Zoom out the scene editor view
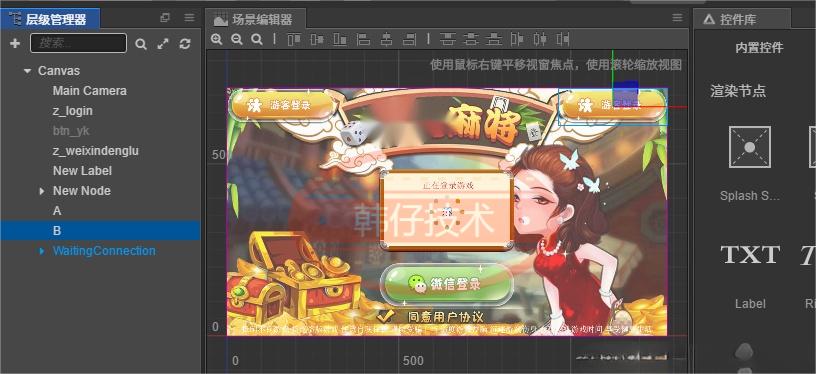 tap(237, 40)
